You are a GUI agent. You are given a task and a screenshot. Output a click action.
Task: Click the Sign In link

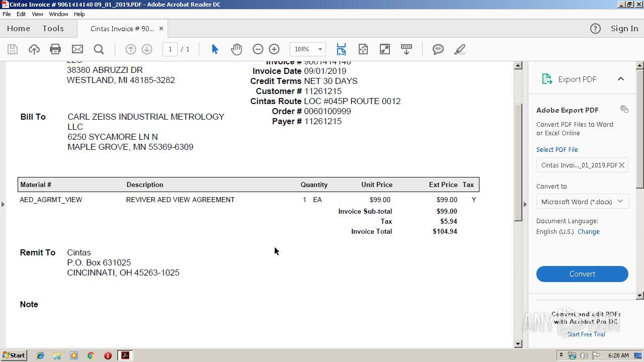624,29
